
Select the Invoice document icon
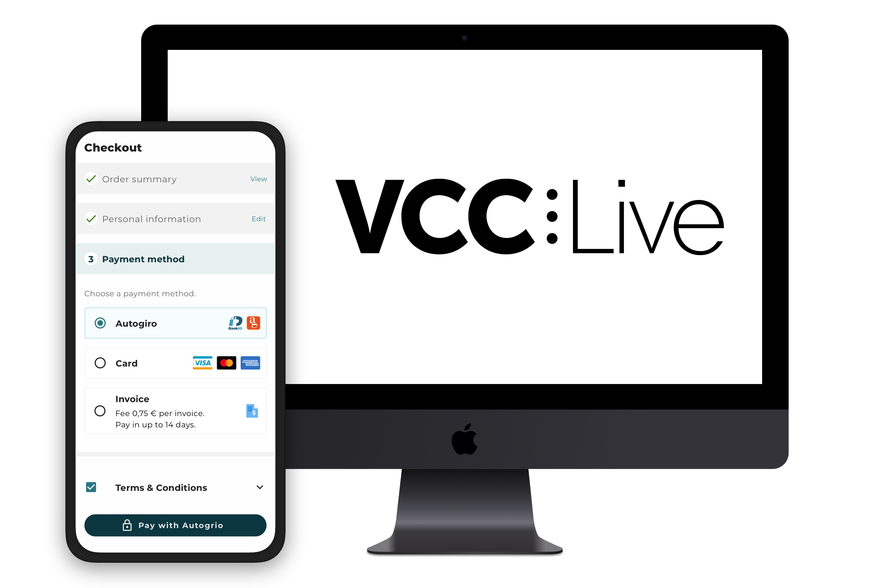pyautogui.click(x=252, y=411)
